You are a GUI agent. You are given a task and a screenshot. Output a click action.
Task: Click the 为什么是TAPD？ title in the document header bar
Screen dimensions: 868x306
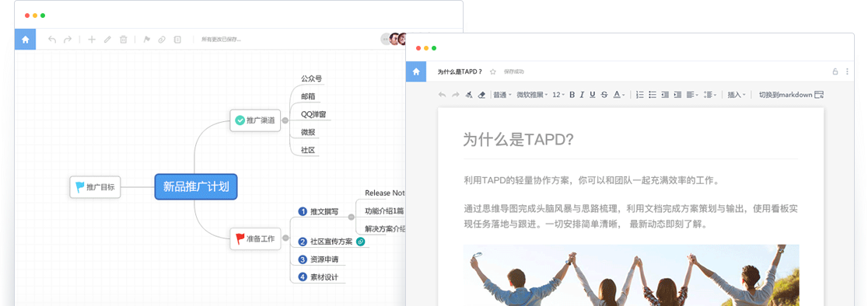(460, 71)
